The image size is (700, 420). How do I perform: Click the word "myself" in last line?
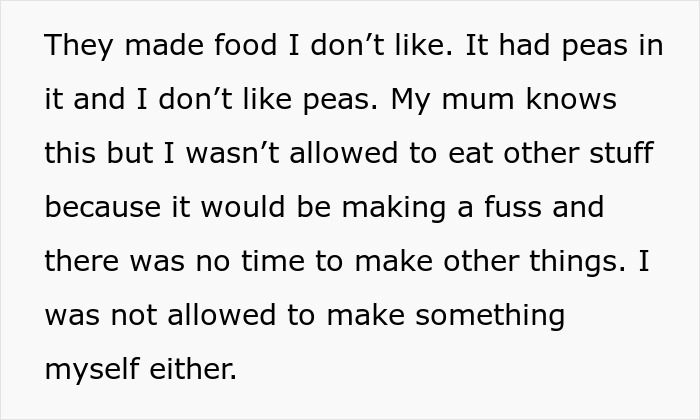point(92,370)
